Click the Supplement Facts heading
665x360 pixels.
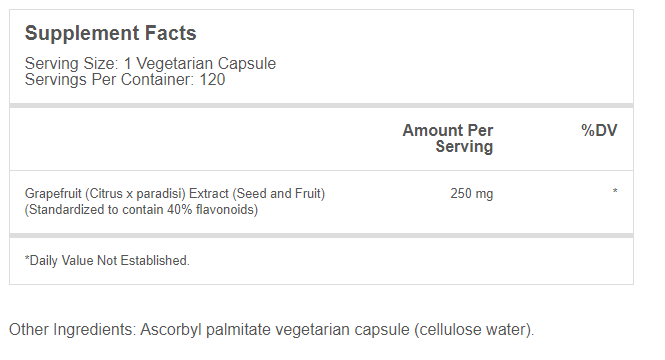click(x=110, y=33)
